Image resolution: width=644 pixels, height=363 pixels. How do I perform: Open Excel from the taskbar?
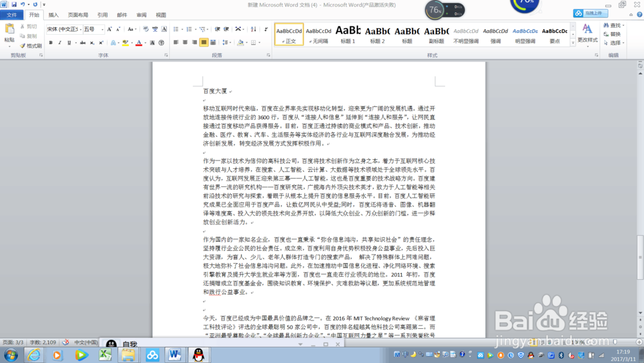105,355
